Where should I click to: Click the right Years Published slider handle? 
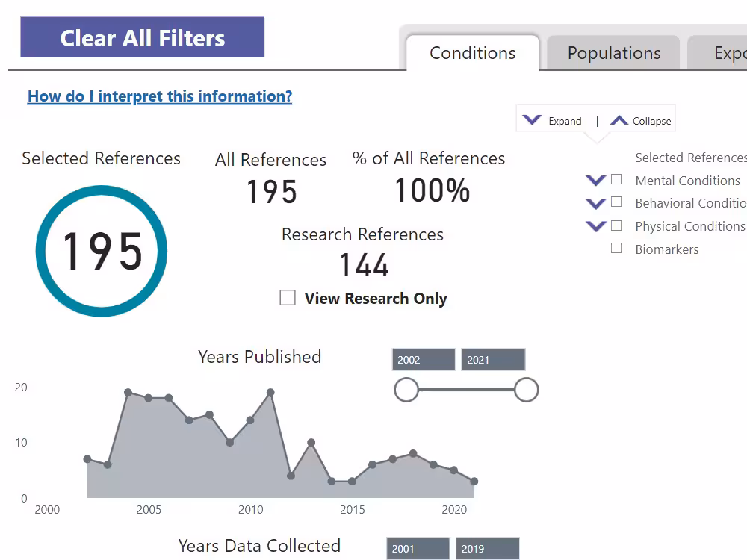point(526,390)
